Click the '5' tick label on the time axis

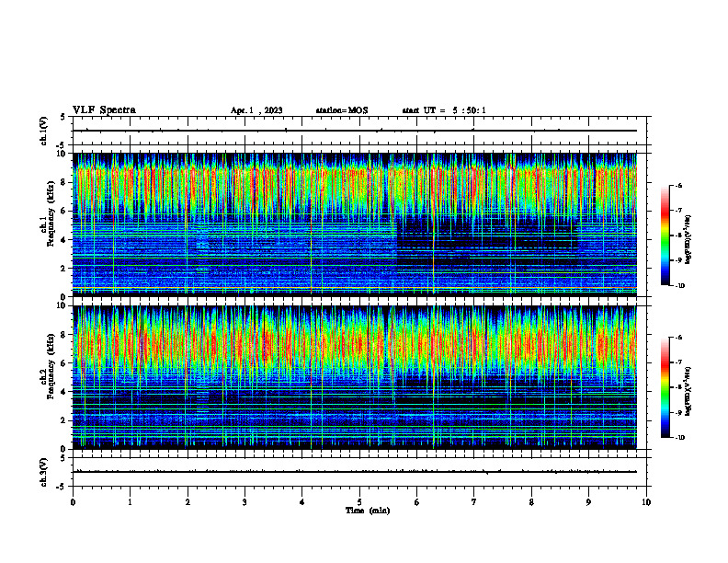359,502
